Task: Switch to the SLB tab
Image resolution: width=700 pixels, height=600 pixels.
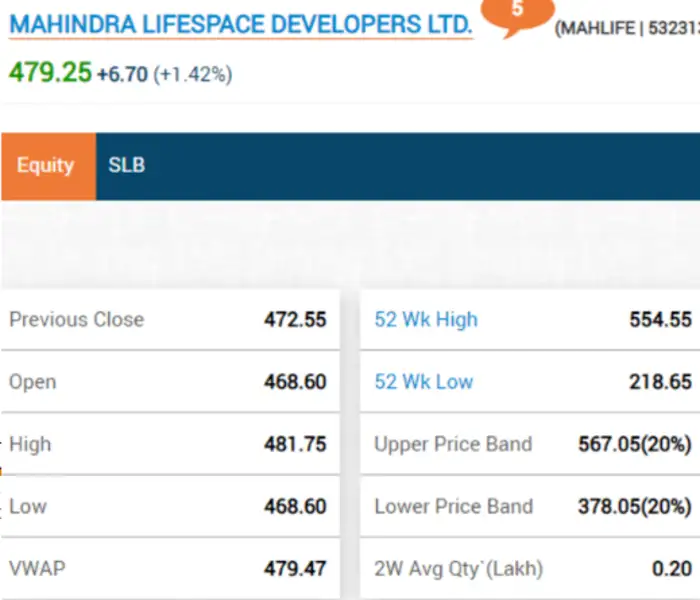Action: (127, 166)
